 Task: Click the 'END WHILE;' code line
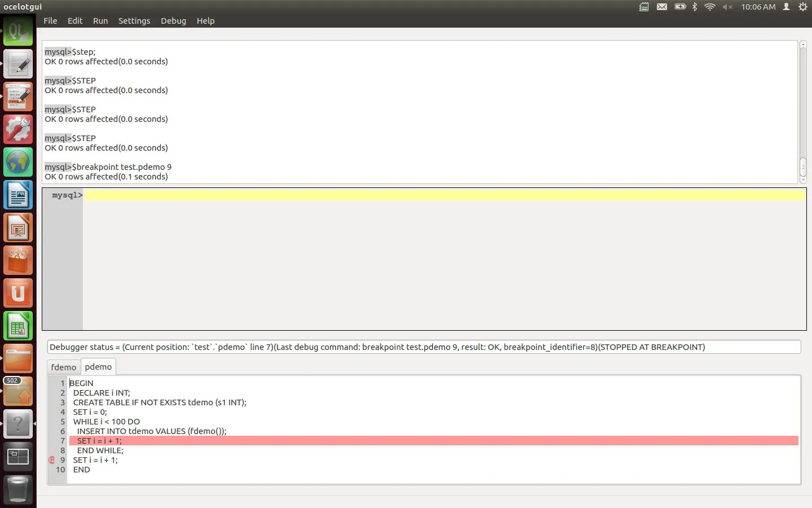click(x=100, y=450)
